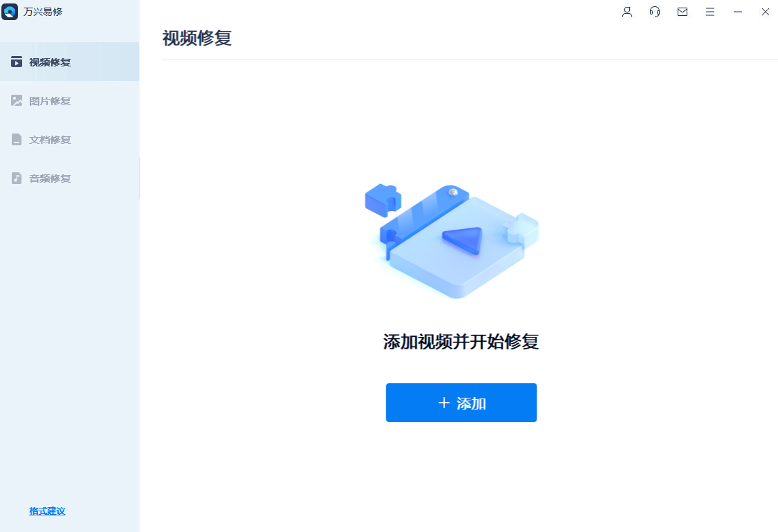The image size is (778, 532).
Task: Select the 图片修复 photo repair icon
Action: 17,100
